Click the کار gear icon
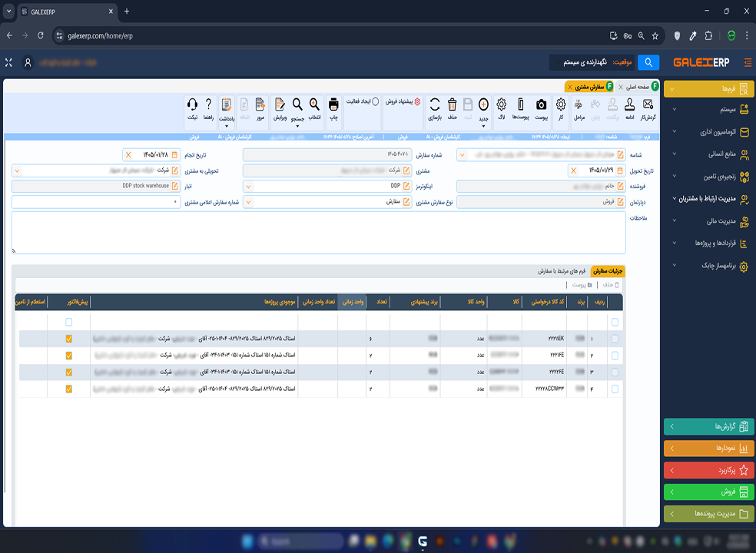This screenshot has width=756, height=553. click(561, 104)
